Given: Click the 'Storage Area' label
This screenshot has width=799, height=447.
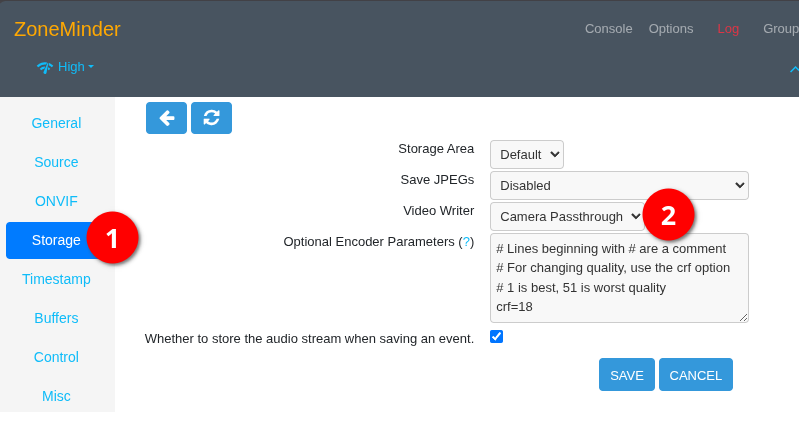Looking at the screenshot, I should tap(436, 149).
